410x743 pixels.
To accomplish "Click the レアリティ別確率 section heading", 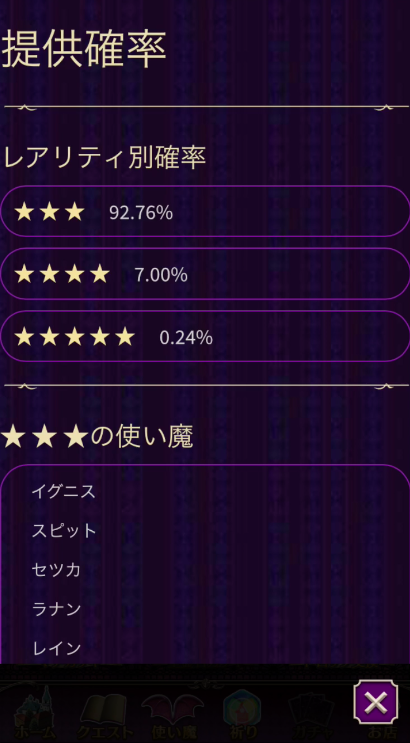I will (x=104, y=157).
